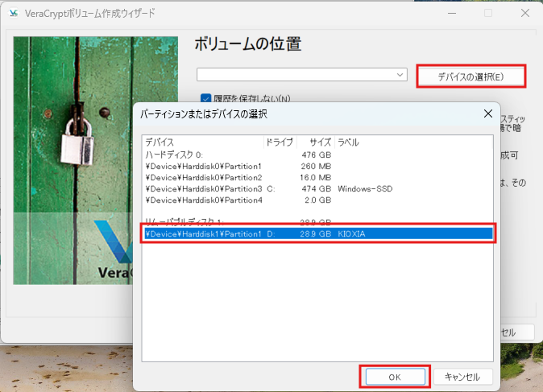Screen dimensions: 543x392
Task: Click the ドライブ column header
Action: coord(280,142)
